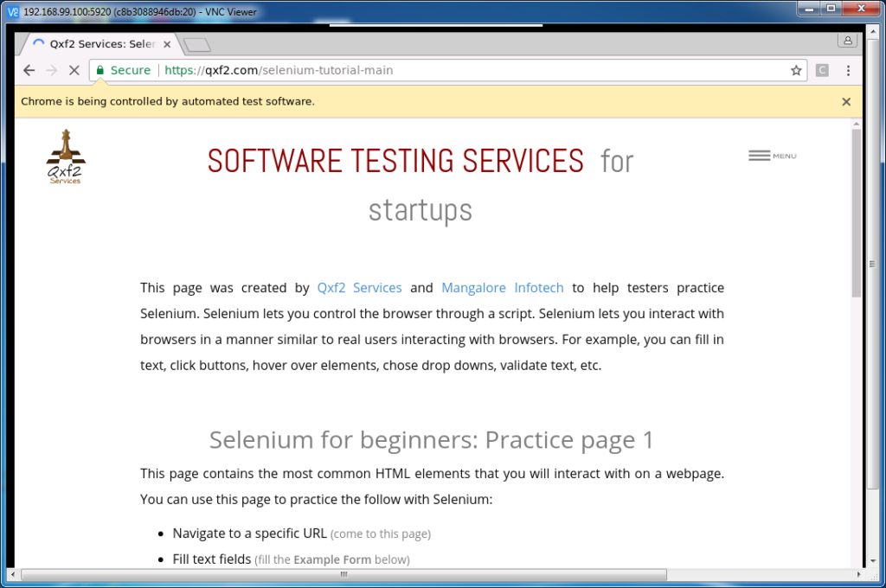Click the page vertical scrollbar thumb

(856, 212)
